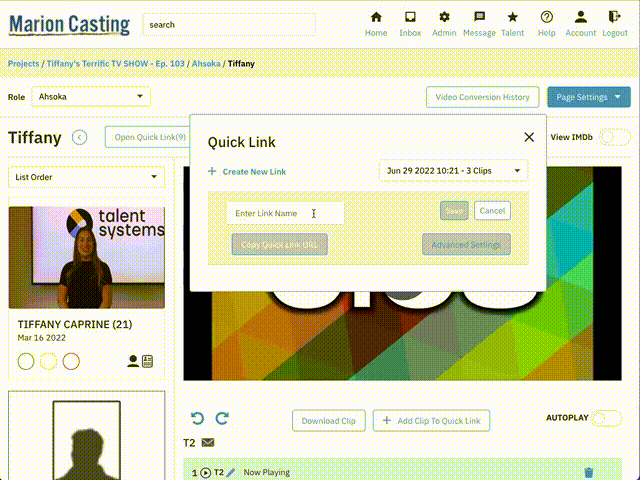Screen dimensions: 640x480
Task: Toggle the View IMDb switch
Action: pos(614,137)
